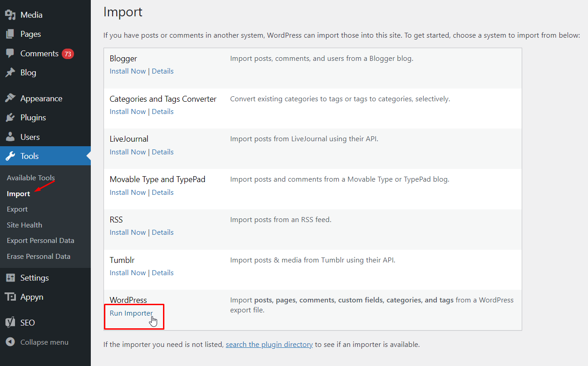The width and height of the screenshot is (588, 366).
Task: Open the Comments menu label
Action: click(x=40, y=54)
